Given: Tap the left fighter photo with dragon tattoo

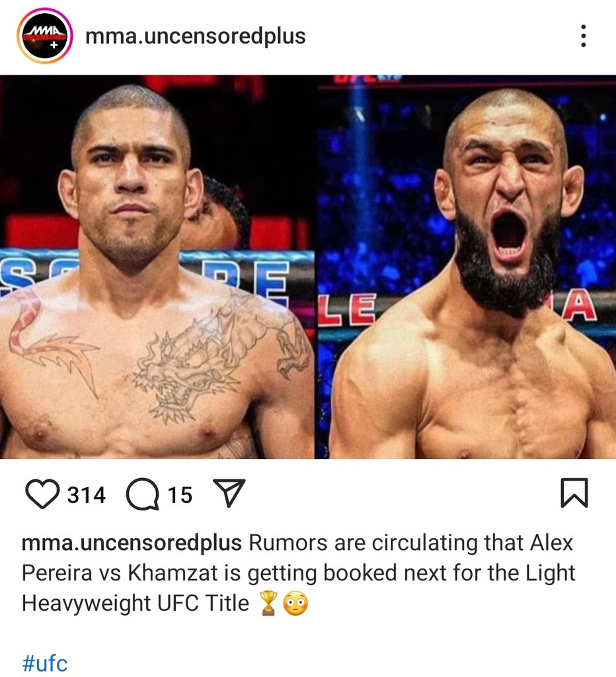Looking at the screenshot, I should coord(157,267).
